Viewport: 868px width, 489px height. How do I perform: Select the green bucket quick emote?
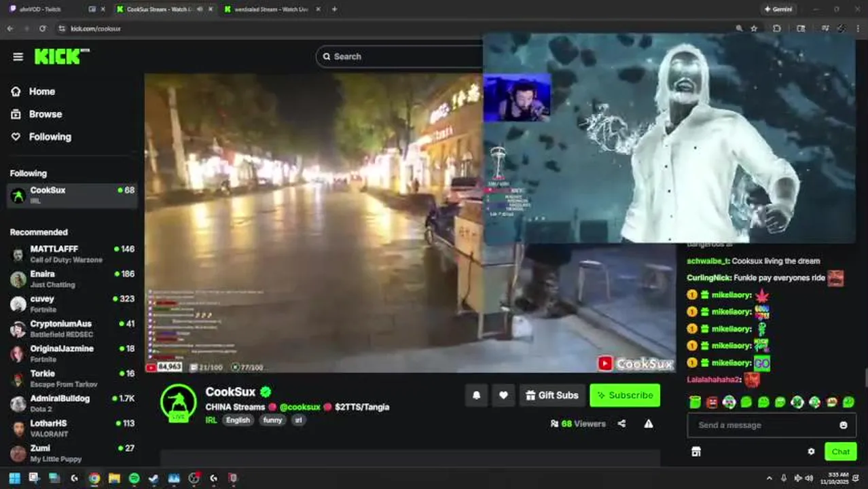click(x=695, y=402)
